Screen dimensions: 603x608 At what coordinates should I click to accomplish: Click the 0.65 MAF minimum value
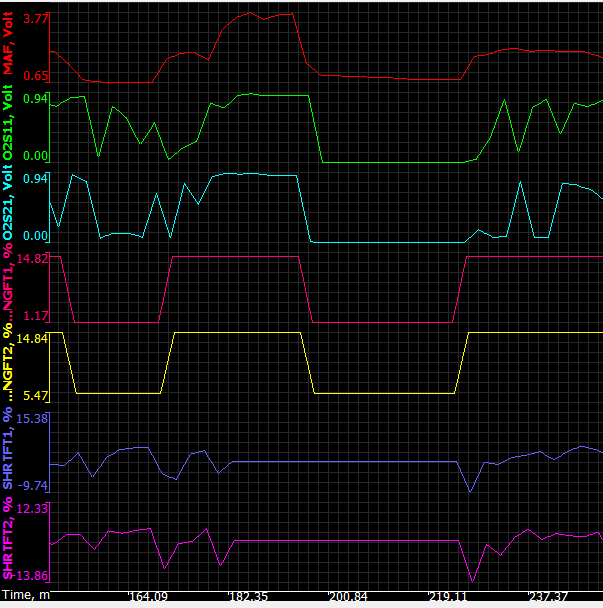(x=35, y=76)
